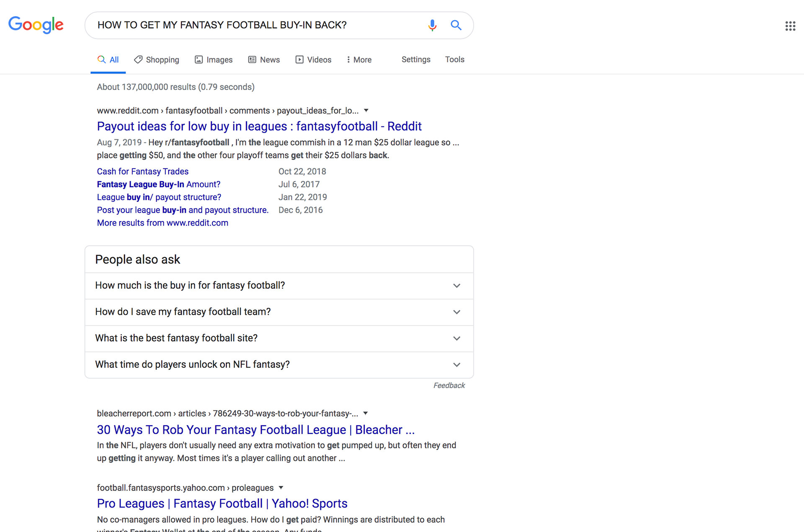
Task: Expand How much is the buy in question
Action: pos(279,286)
